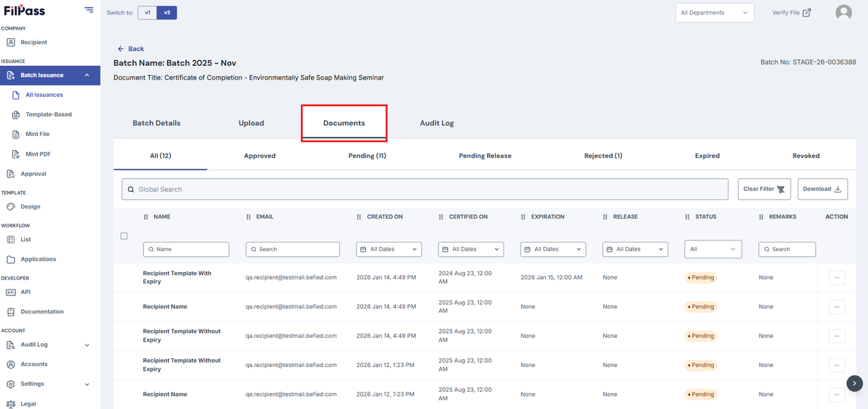Open the user profile avatar
The width and height of the screenshot is (868, 409).
pos(843,12)
